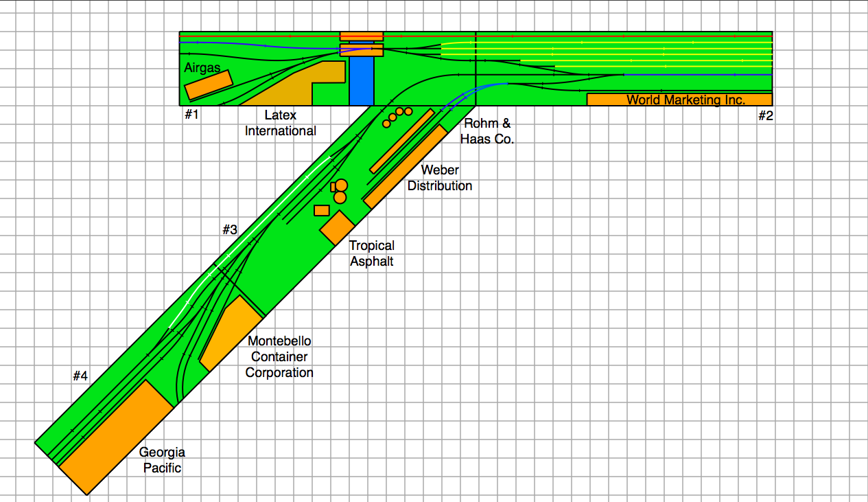Click the Airgas orange building
The image size is (868, 502).
[209, 85]
